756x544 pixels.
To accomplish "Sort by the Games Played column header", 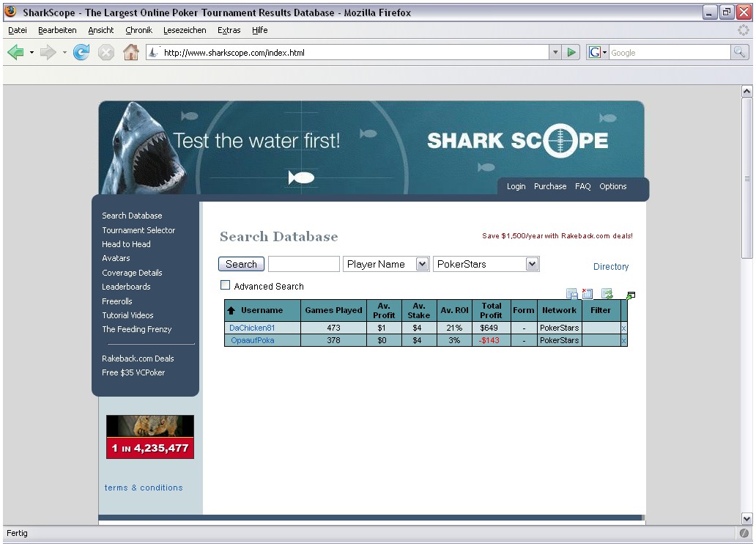I will pos(333,310).
